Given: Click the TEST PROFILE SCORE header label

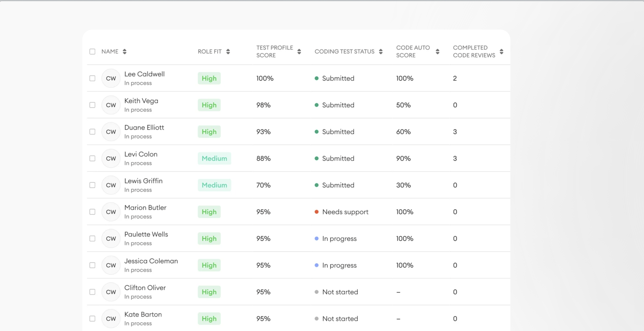Looking at the screenshot, I should pyautogui.click(x=274, y=52).
